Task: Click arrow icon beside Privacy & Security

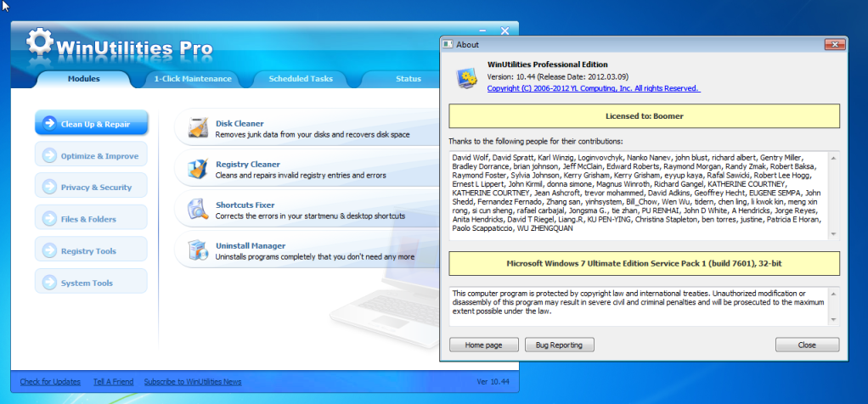Action: (49, 187)
